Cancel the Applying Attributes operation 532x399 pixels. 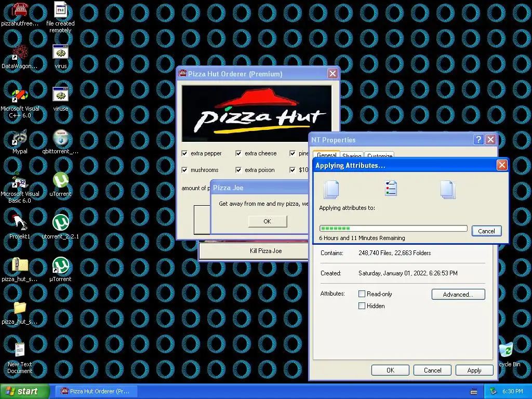click(486, 231)
